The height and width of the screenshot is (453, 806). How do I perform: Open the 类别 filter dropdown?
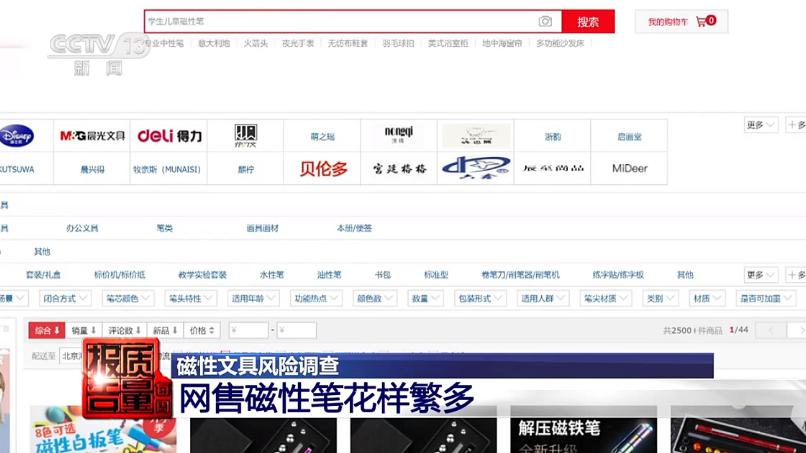tap(660, 298)
